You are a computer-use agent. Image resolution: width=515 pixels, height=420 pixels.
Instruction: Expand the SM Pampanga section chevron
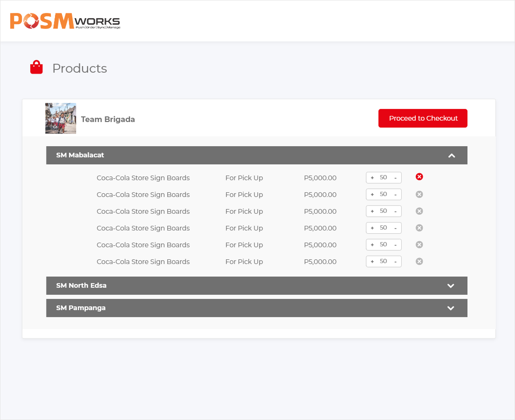point(451,308)
